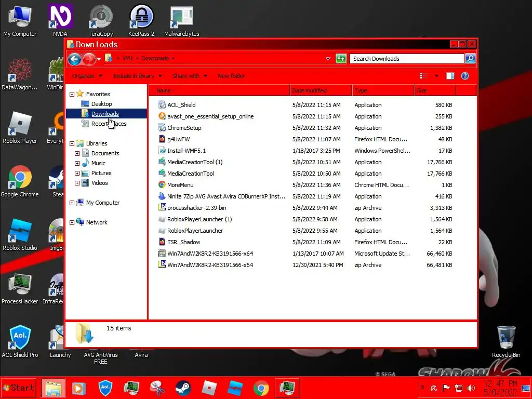Collapse the Libraries tree group

point(72,143)
